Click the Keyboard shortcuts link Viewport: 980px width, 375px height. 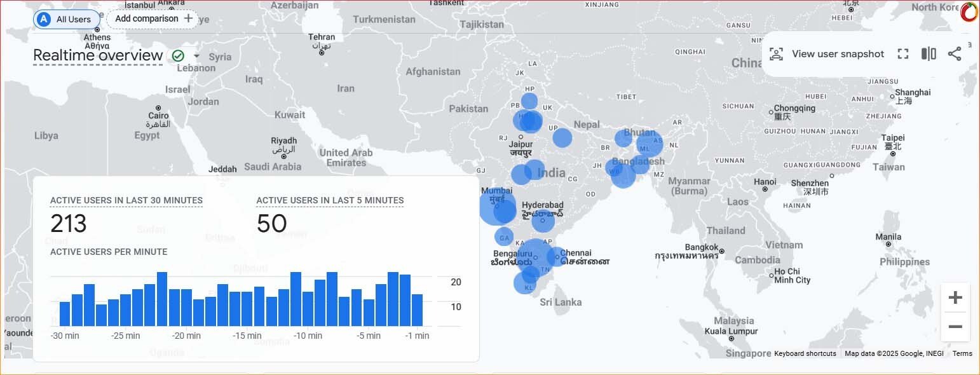(x=805, y=353)
